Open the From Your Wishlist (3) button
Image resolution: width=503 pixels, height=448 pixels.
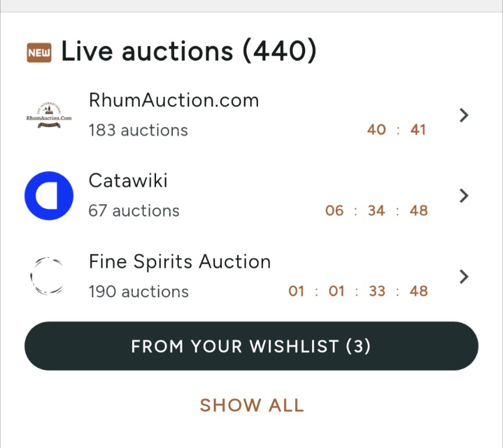click(x=251, y=346)
